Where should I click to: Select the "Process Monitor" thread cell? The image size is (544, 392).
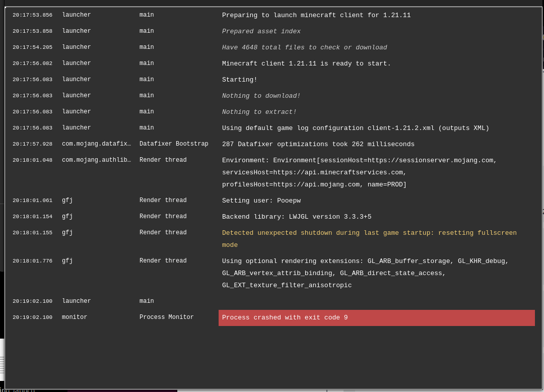(167, 317)
